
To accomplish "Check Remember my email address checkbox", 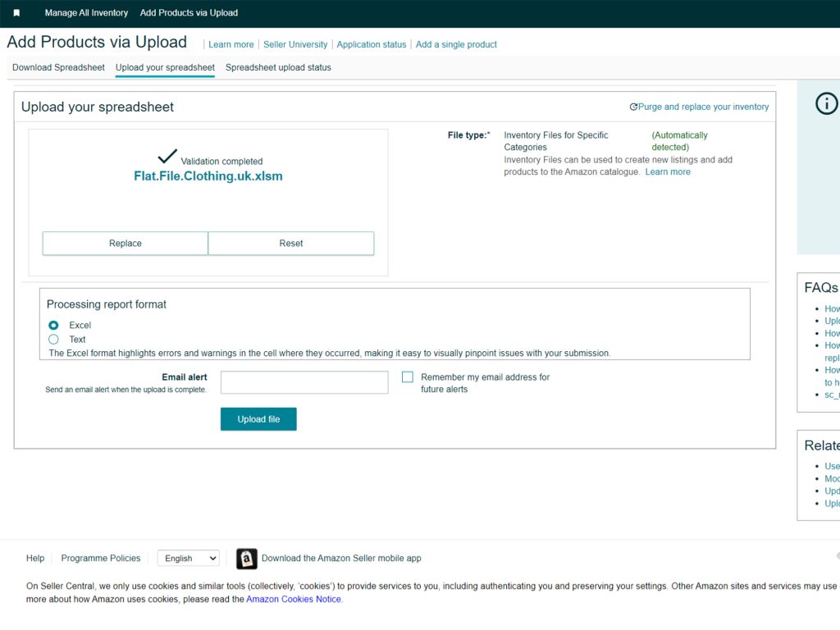I will (x=408, y=377).
